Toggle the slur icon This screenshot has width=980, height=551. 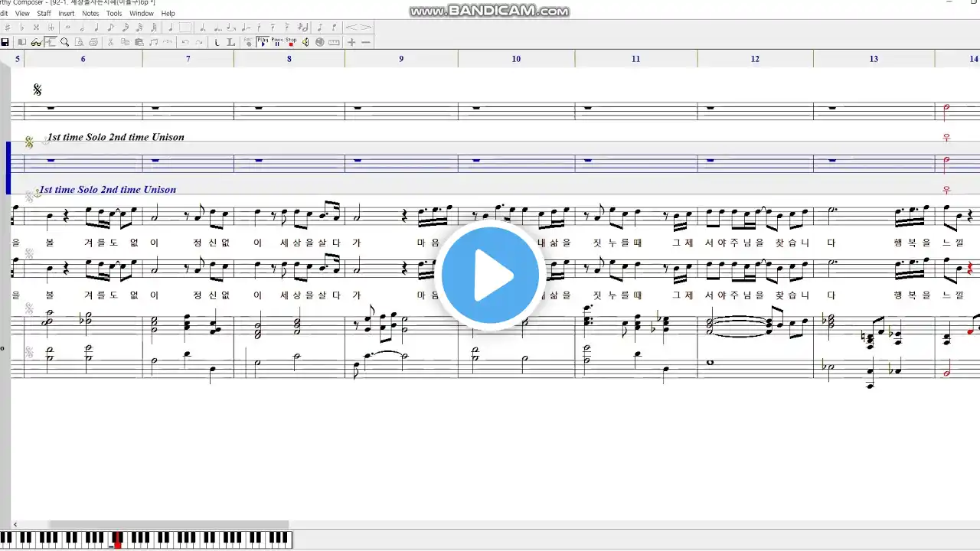pyautogui.click(x=246, y=28)
